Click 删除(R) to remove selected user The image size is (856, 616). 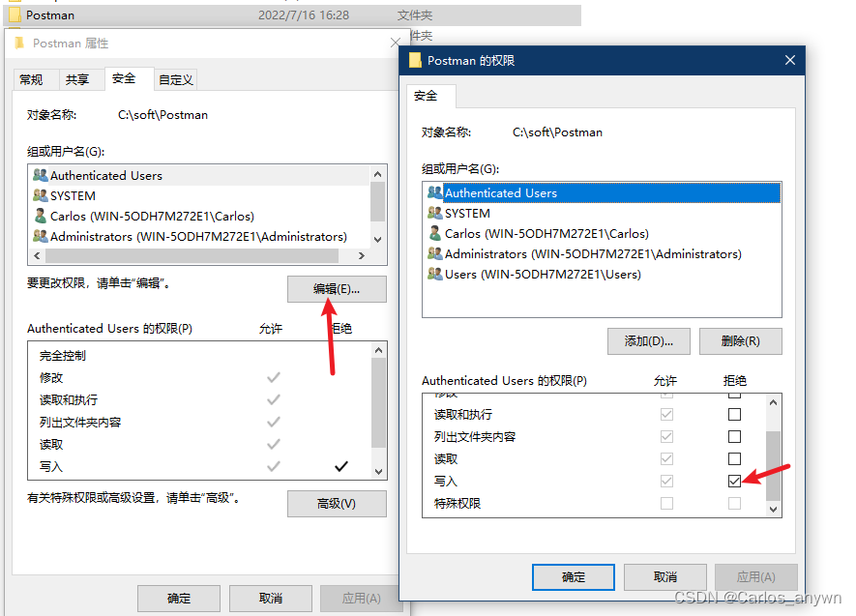[x=740, y=341]
